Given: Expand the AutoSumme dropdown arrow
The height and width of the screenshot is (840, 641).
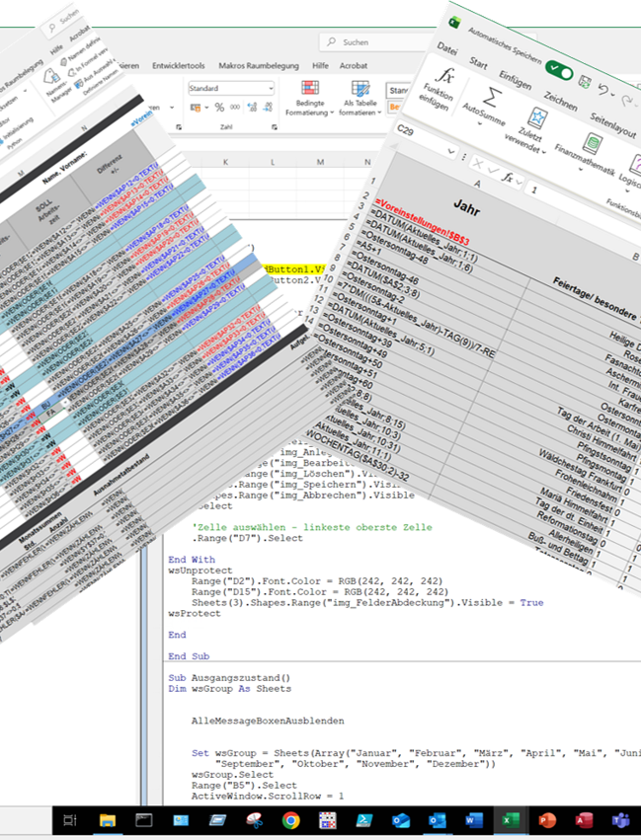Looking at the screenshot, I should point(480,124).
